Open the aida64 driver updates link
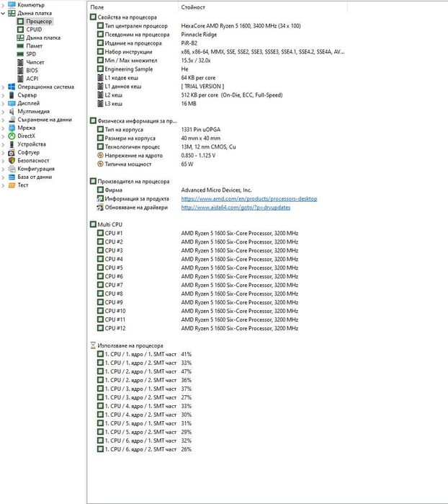 pyautogui.click(x=236, y=208)
